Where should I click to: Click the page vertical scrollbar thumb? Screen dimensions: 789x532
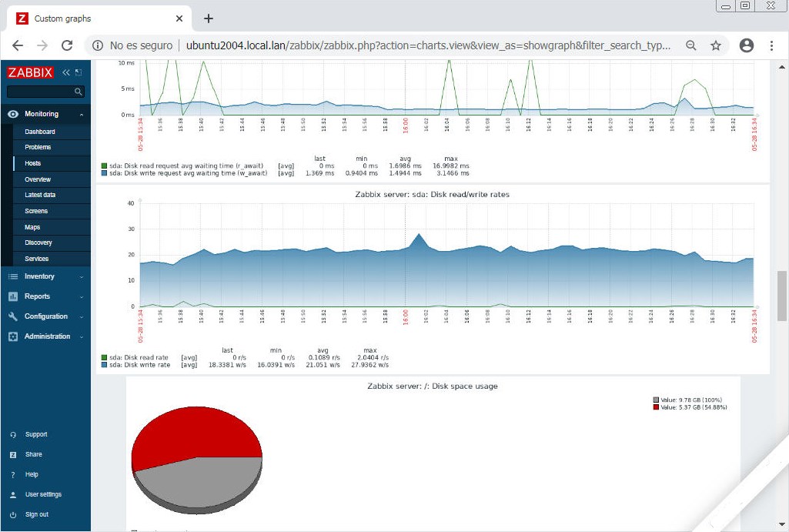point(781,296)
